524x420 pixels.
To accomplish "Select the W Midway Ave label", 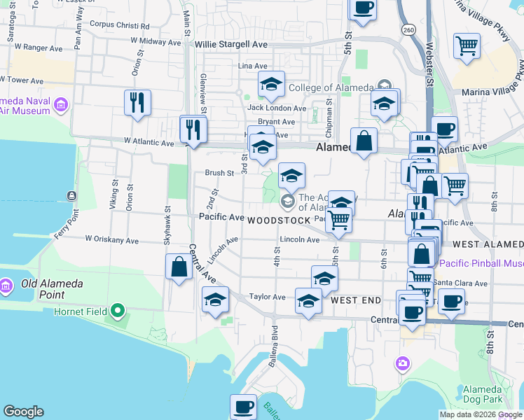I will click(156, 41).
